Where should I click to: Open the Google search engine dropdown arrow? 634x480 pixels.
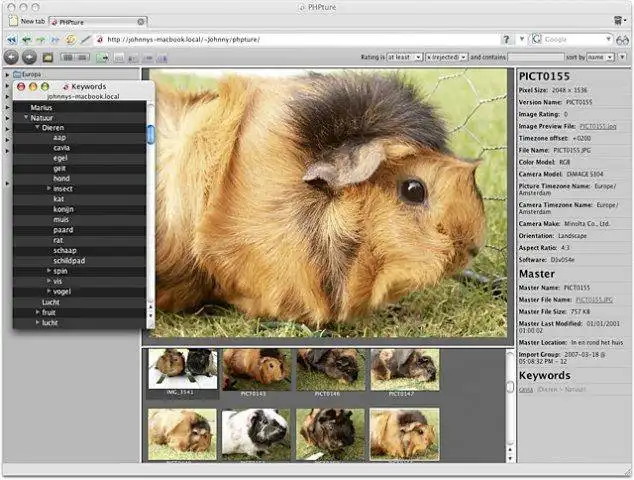click(608, 39)
